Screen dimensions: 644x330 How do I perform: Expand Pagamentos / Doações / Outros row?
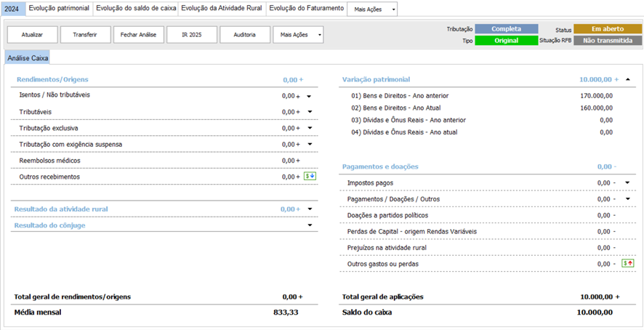(627, 198)
